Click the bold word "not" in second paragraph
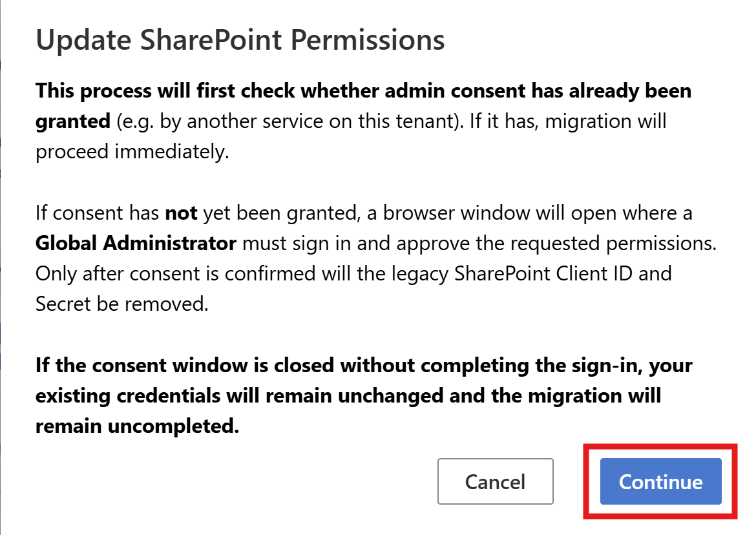Screen dimensions: 756x535 tap(183, 213)
